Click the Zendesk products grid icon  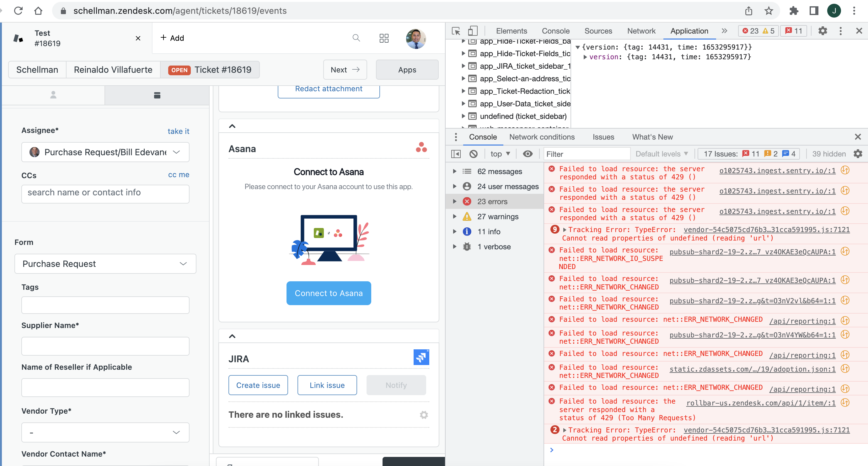pyautogui.click(x=384, y=38)
